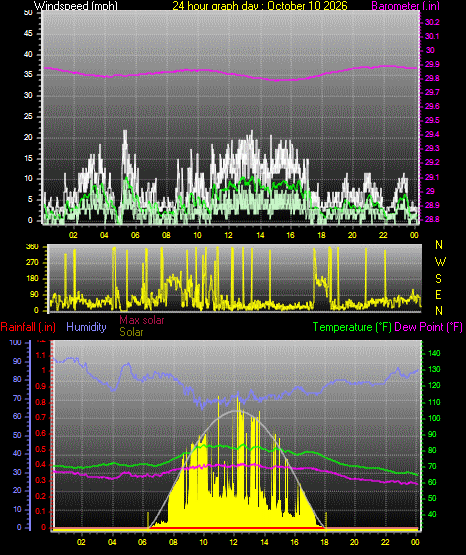Click the E compass label
The image size is (466, 555).
coord(438,294)
